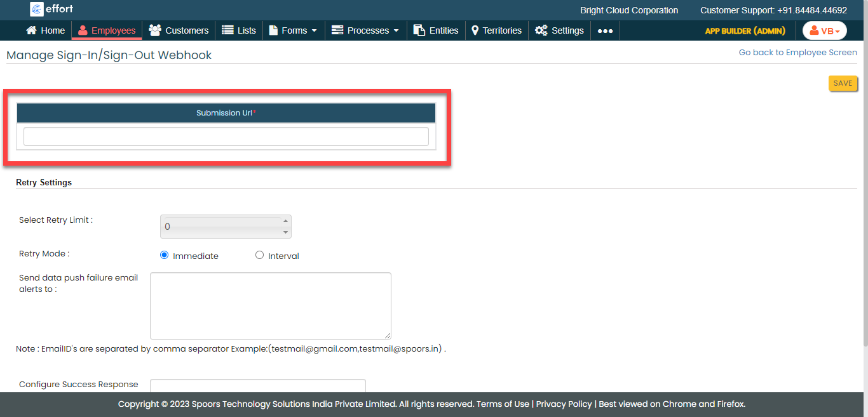Go to the Employees tab
Image resolution: width=868 pixels, height=417 pixels.
tap(107, 30)
